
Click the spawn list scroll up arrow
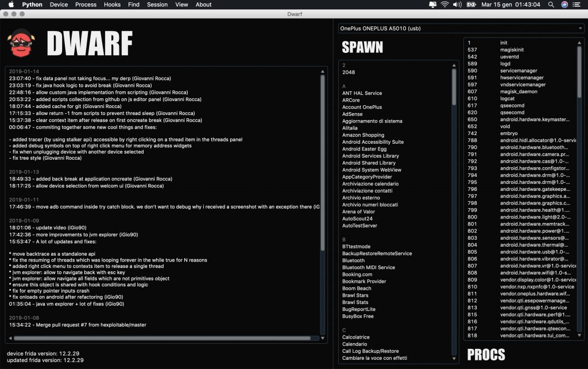pos(454,66)
